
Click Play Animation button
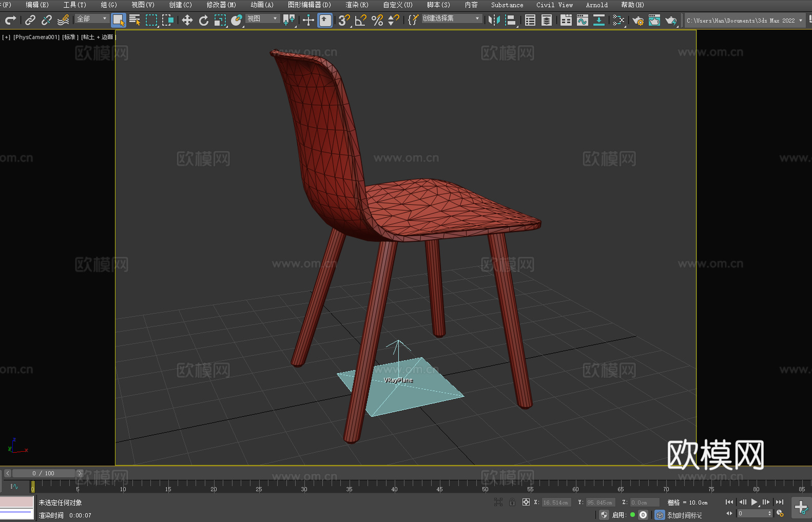754,502
